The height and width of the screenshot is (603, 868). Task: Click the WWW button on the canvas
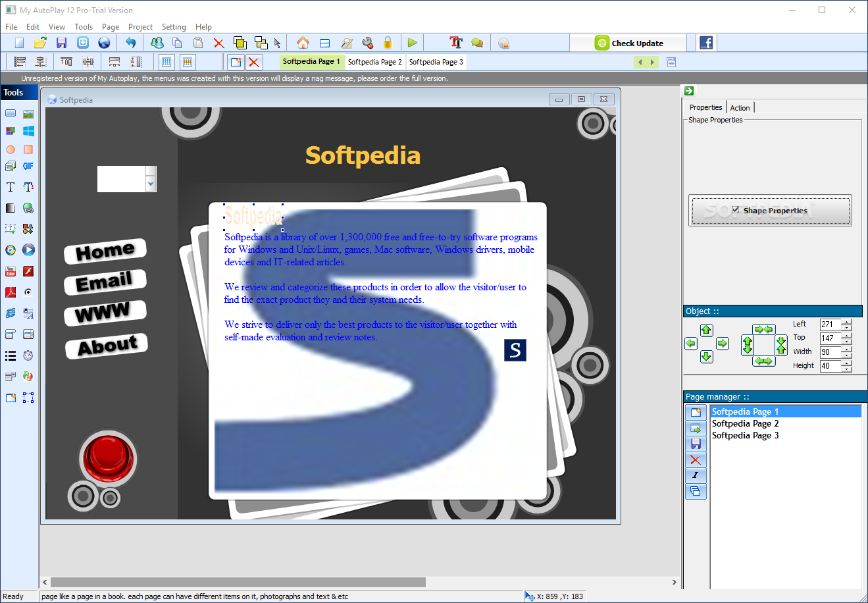pyautogui.click(x=105, y=313)
